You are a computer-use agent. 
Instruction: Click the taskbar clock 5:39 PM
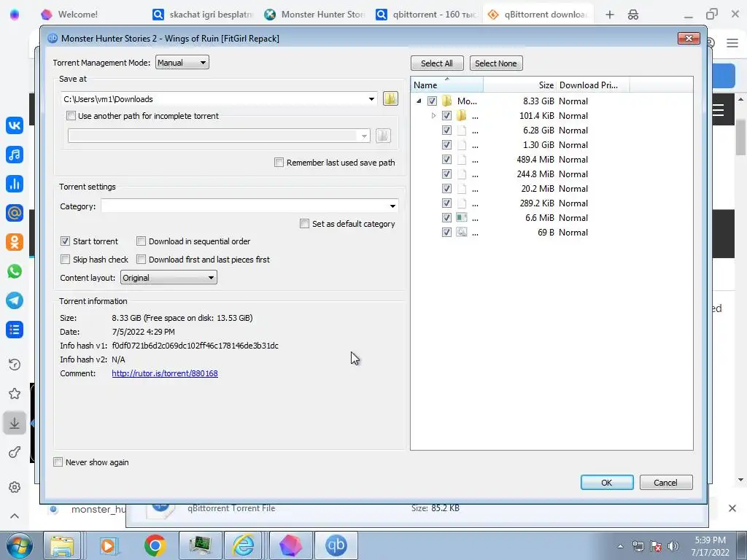pos(710,540)
